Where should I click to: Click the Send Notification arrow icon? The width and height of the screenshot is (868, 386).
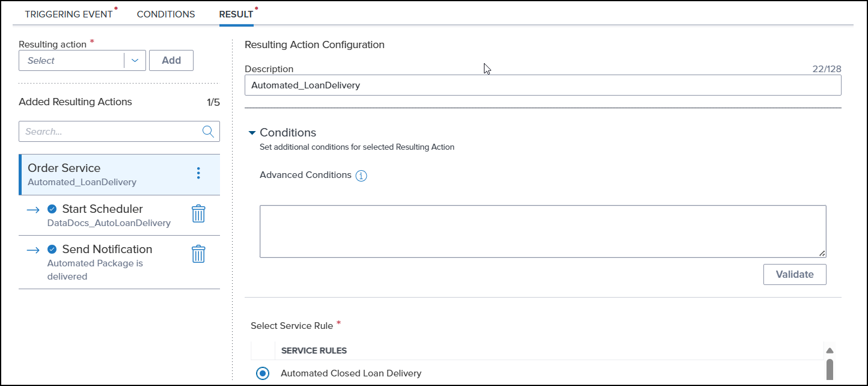tap(34, 250)
